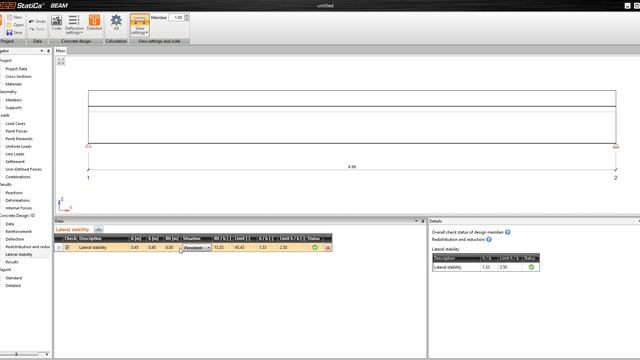
Task: Run the All calculation gear icon
Action: coord(116,23)
